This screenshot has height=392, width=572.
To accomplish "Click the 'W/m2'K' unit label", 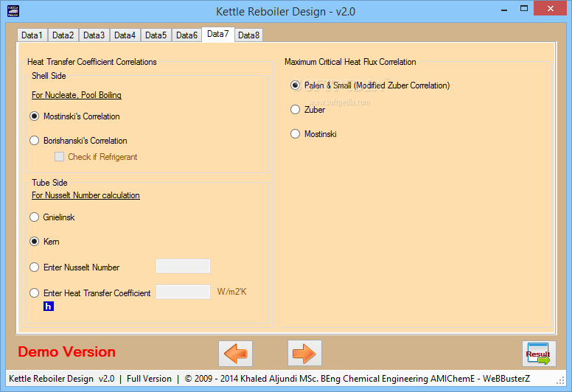I will pos(232,292).
